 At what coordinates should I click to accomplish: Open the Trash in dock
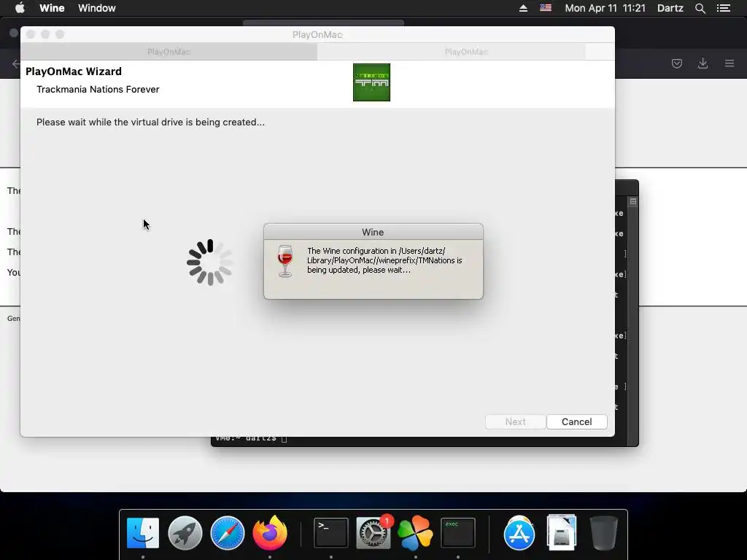click(x=603, y=533)
